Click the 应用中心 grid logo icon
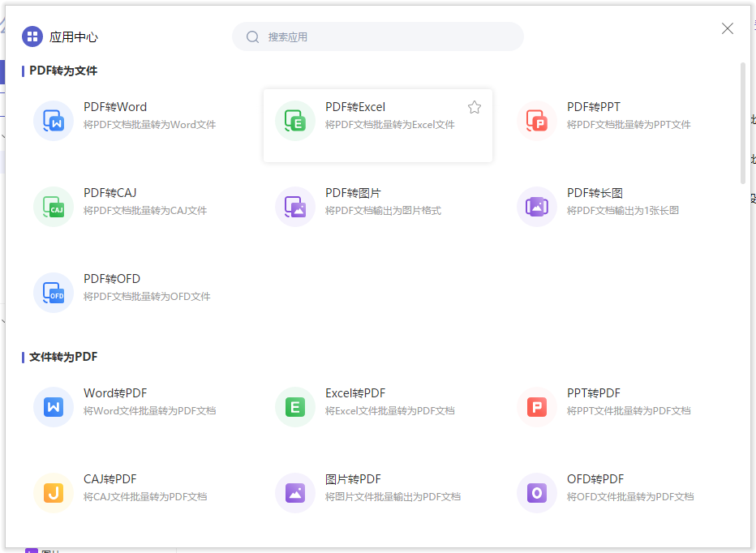This screenshot has width=756, height=553. 32,36
